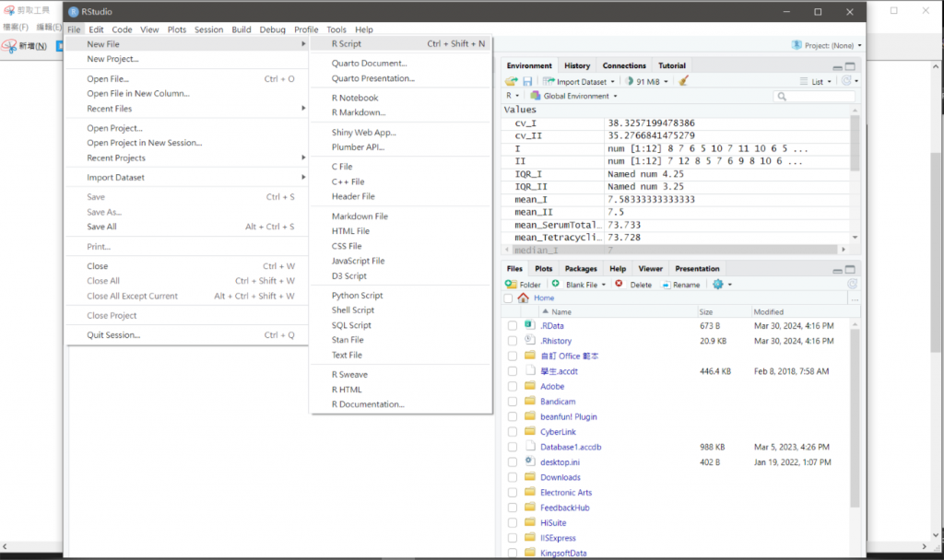Viewport: 944px width, 560px height.
Task: Click the Global Environment icon
Action: pos(536,96)
